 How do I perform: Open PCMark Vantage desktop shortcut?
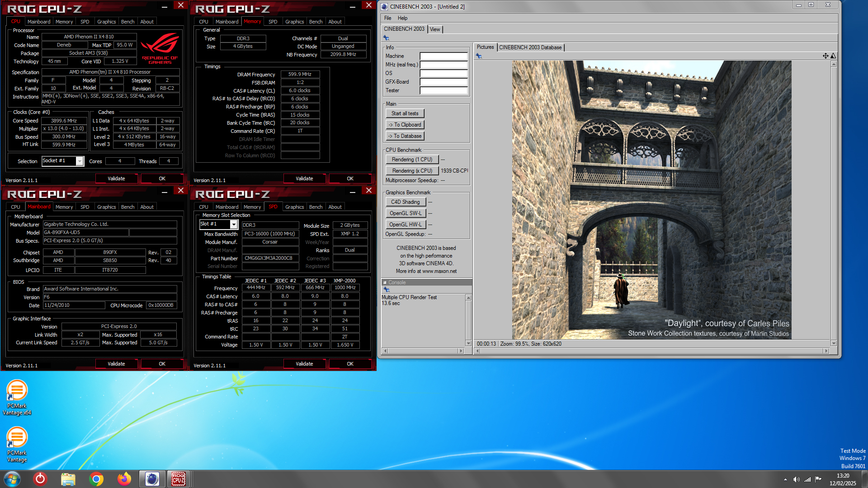pos(17,444)
